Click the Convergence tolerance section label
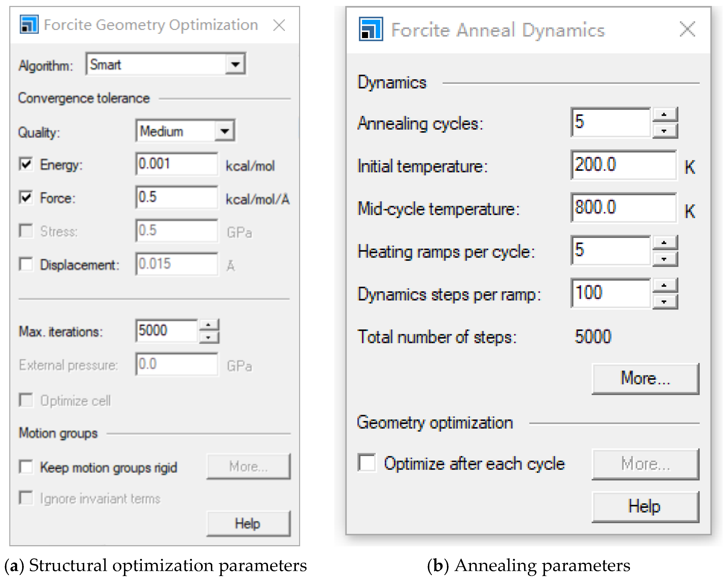Viewport: 728px width, 582px height. click(84, 98)
